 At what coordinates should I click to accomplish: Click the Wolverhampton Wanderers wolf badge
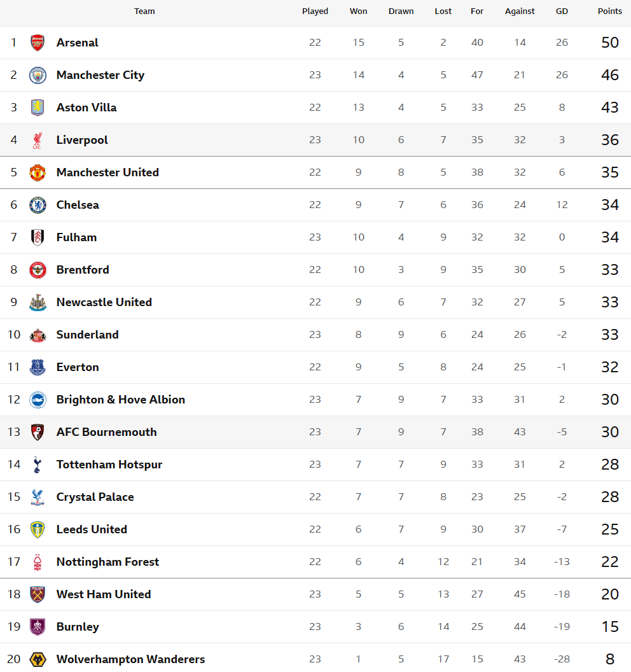pos(38,659)
